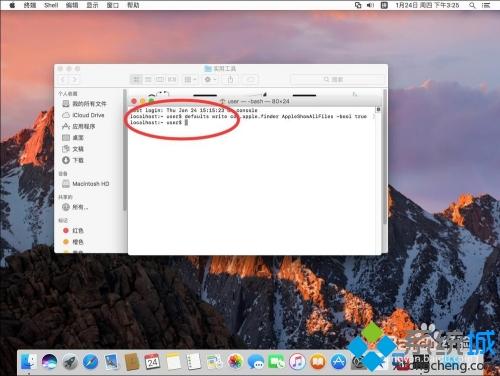
Task: Open the Apple menu
Action: coord(12,5)
